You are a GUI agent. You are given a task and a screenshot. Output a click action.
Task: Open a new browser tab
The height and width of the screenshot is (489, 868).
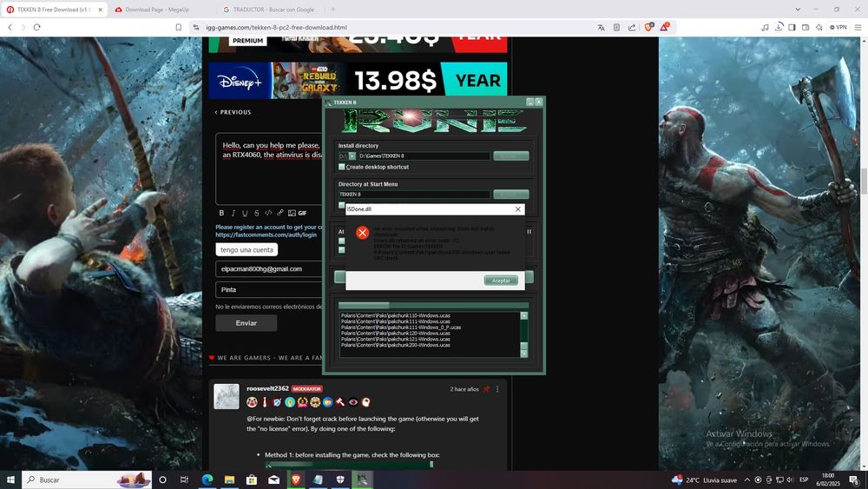[332, 10]
